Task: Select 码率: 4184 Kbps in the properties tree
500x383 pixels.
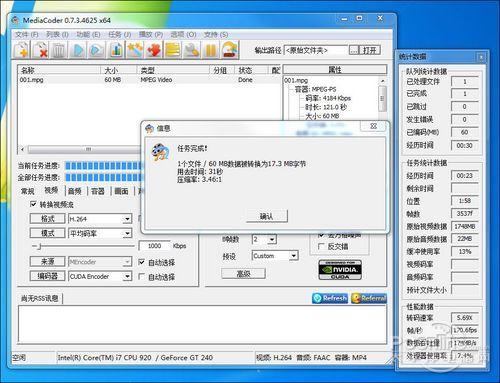Action: 328,98
